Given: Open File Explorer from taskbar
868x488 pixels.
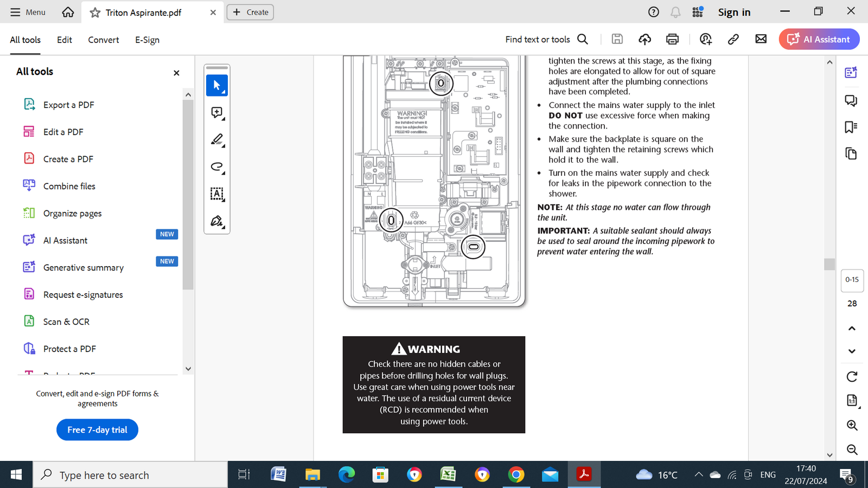Looking at the screenshot, I should click(x=312, y=475).
